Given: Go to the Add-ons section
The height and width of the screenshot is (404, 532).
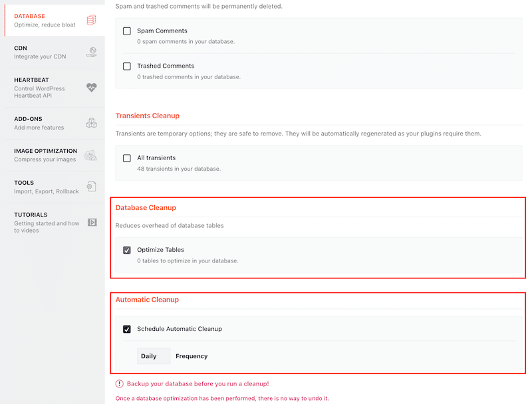Looking at the screenshot, I should point(55,123).
